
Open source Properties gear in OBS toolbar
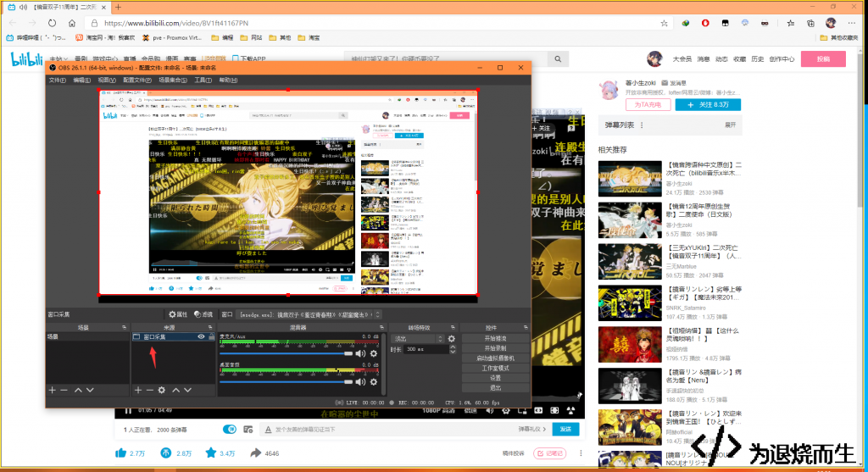tap(178, 314)
